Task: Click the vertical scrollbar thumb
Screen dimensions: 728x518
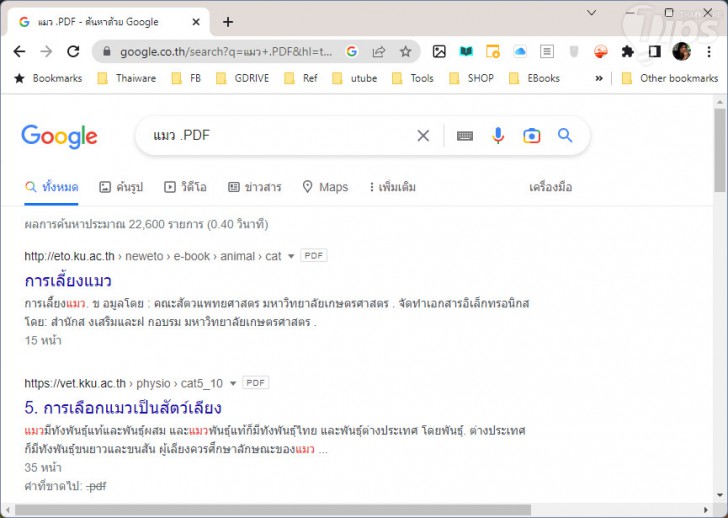Action: (x=720, y=149)
